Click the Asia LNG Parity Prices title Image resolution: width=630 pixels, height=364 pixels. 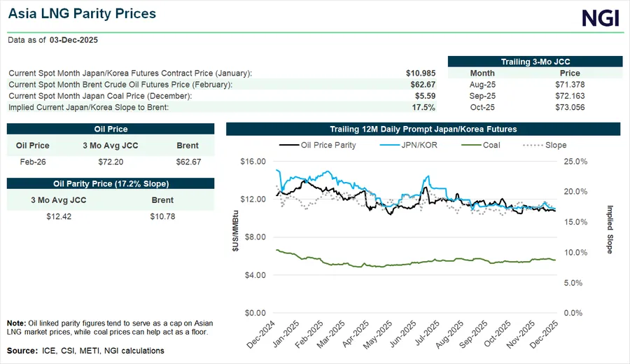82,14
